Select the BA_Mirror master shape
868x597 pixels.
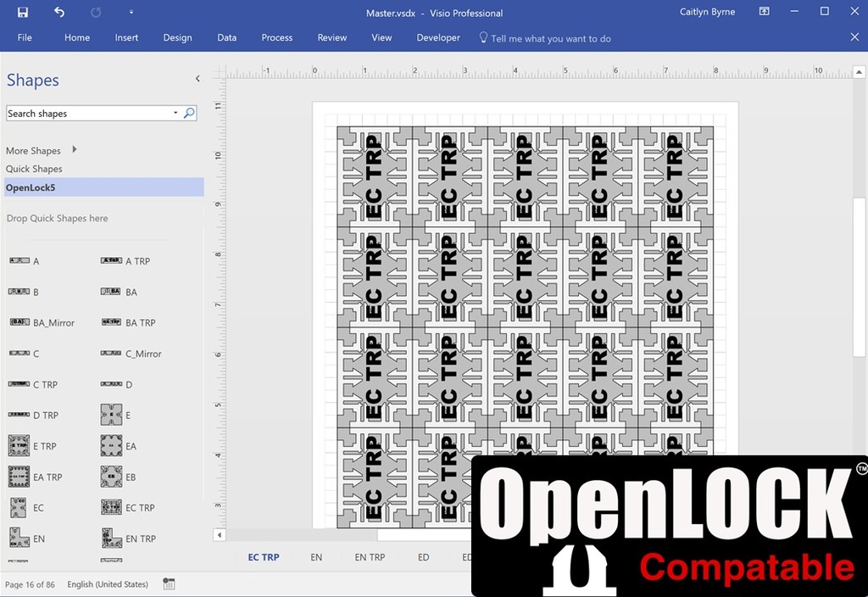pyautogui.click(x=42, y=323)
